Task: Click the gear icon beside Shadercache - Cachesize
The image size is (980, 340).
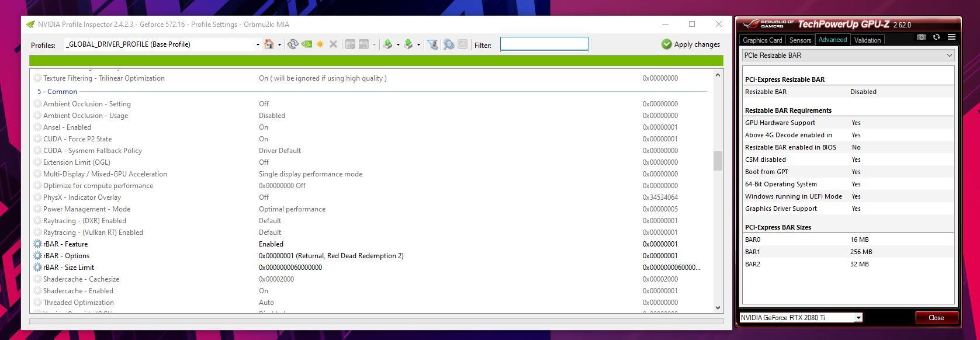Action: tap(37, 279)
